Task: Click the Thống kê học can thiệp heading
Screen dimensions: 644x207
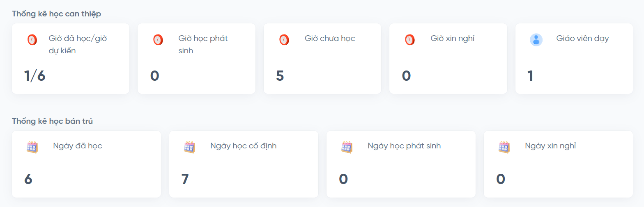Action: [x=56, y=14]
